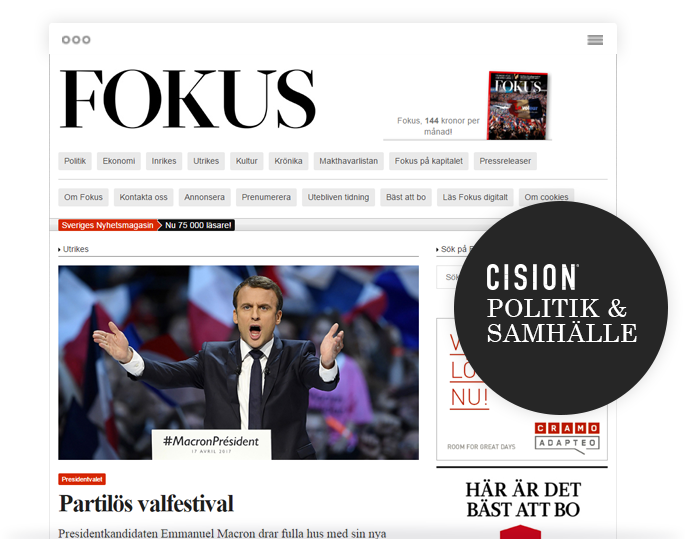The width and height of the screenshot is (685, 539).
Task: Click the FOKUS logo
Action: click(188, 99)
